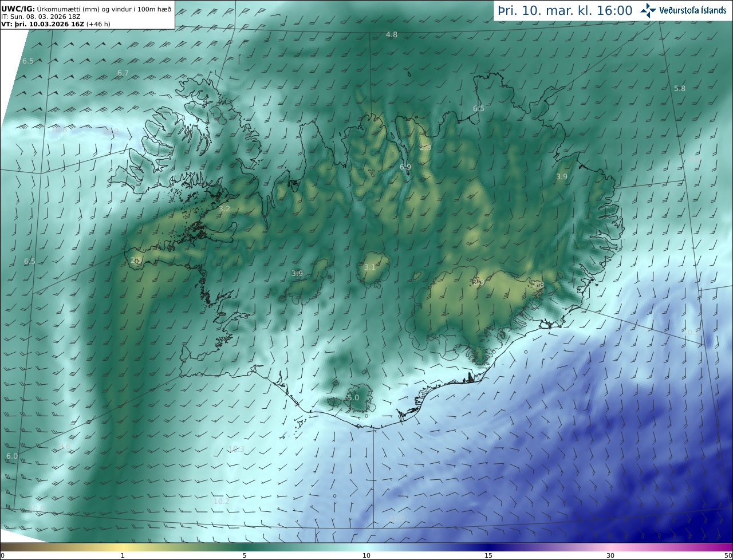Viewport: 733px width, 560px height.
Task: Click the 3.2 value on the map
Action: [224, 209]
